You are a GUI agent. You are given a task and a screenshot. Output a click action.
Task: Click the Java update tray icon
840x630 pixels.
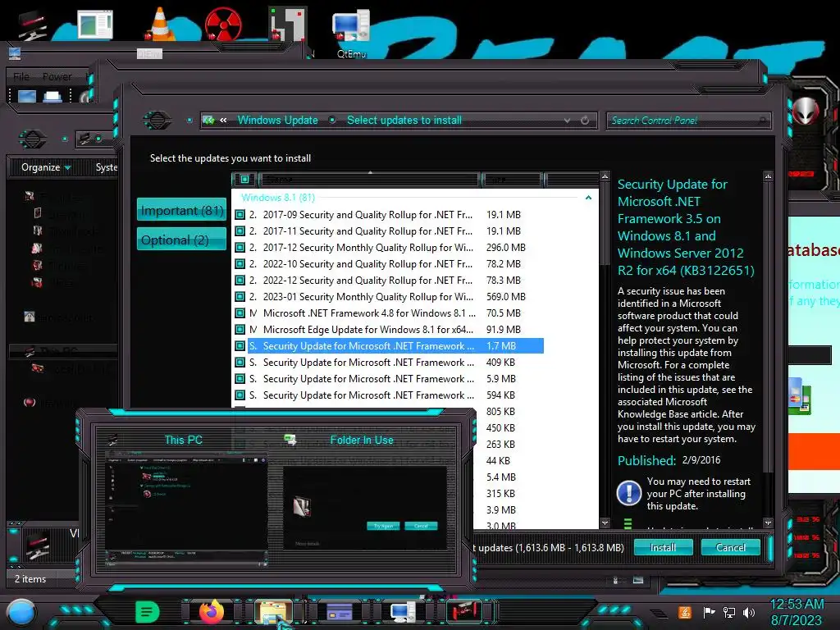tap(685, 612)
